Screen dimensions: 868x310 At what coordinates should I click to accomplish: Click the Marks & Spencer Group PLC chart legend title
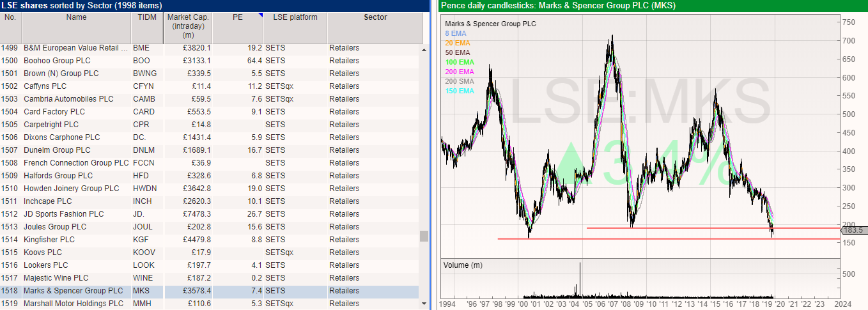pos(490,24)
